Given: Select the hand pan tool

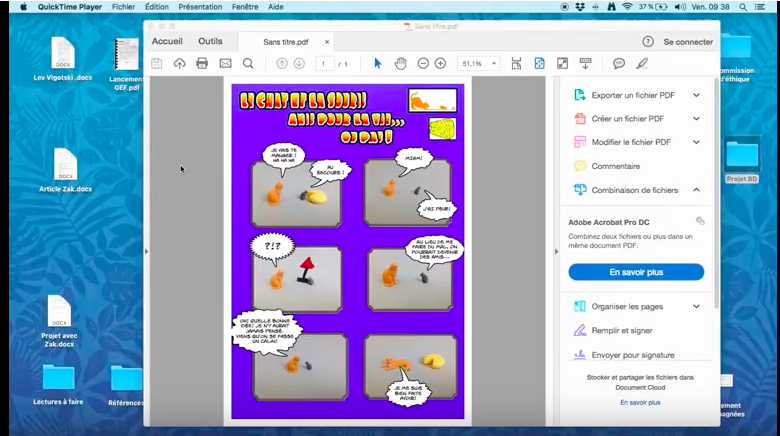Looking at the screenshot, I should click(x=400, y=63).
